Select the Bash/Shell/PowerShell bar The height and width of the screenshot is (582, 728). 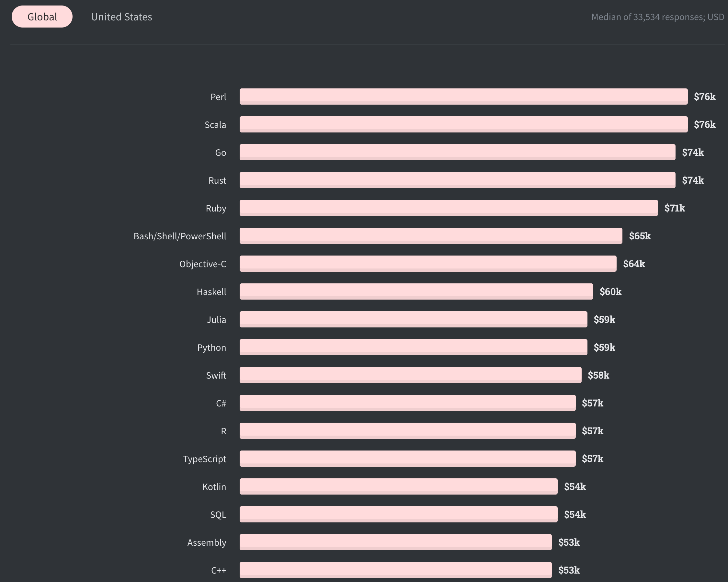point(430,236)
